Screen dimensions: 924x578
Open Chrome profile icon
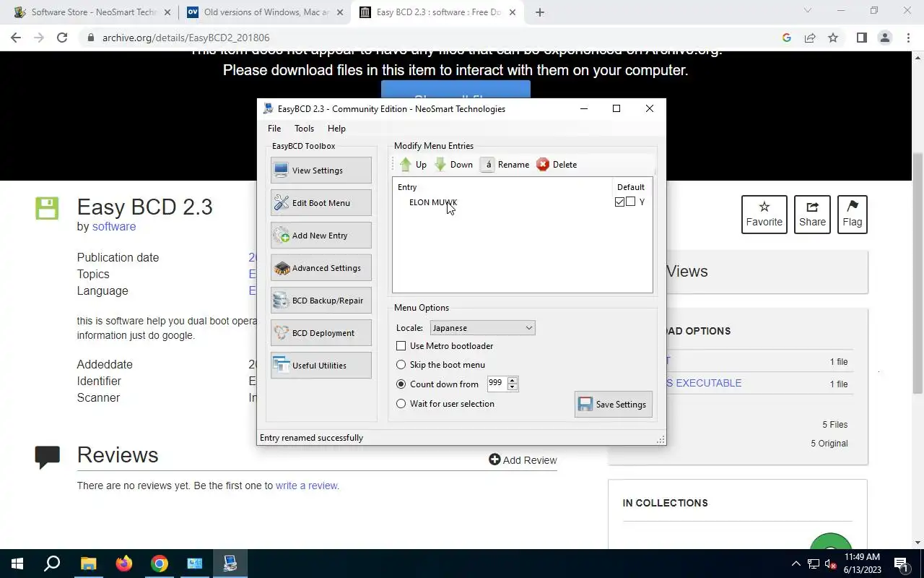pos(884,38)
